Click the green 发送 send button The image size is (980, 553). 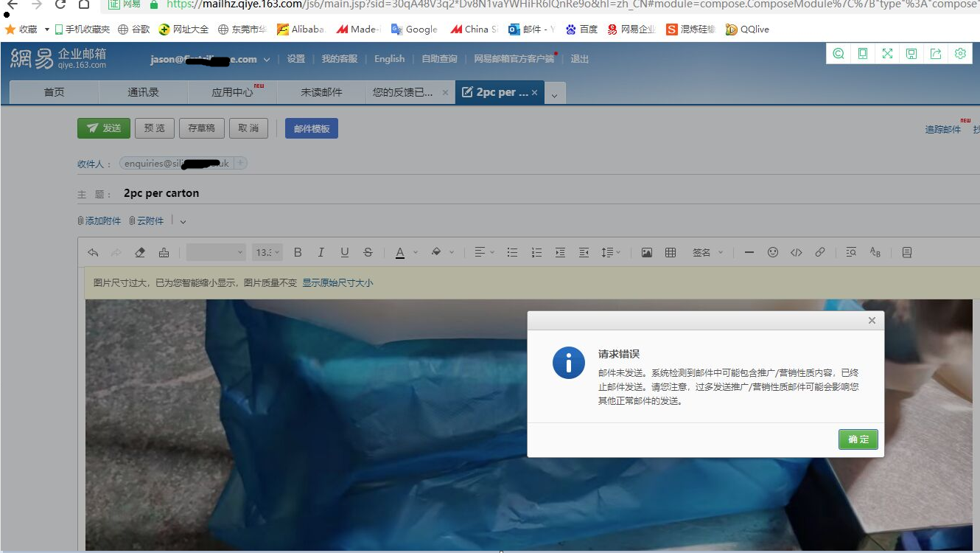tap(104, 128)
